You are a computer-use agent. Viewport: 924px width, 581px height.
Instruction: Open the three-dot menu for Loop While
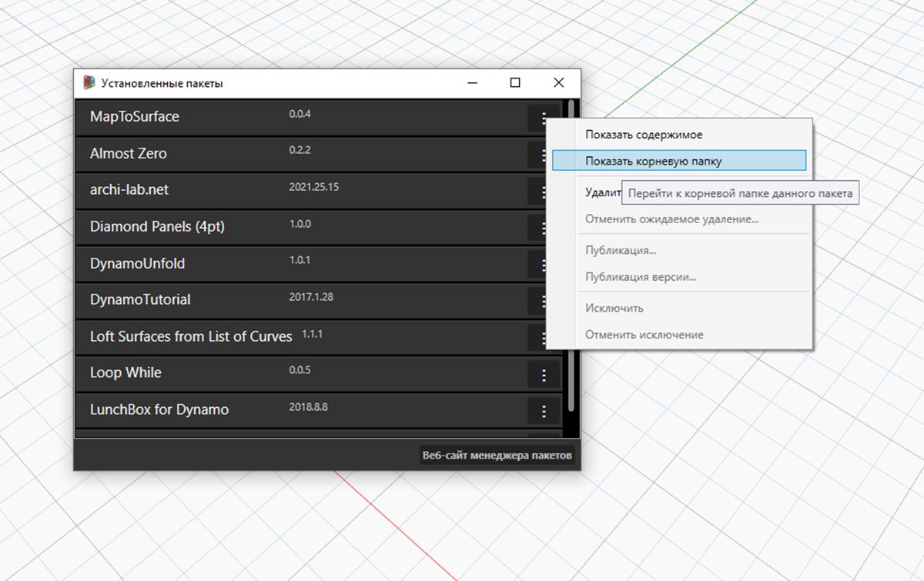(x=544, y=375)
